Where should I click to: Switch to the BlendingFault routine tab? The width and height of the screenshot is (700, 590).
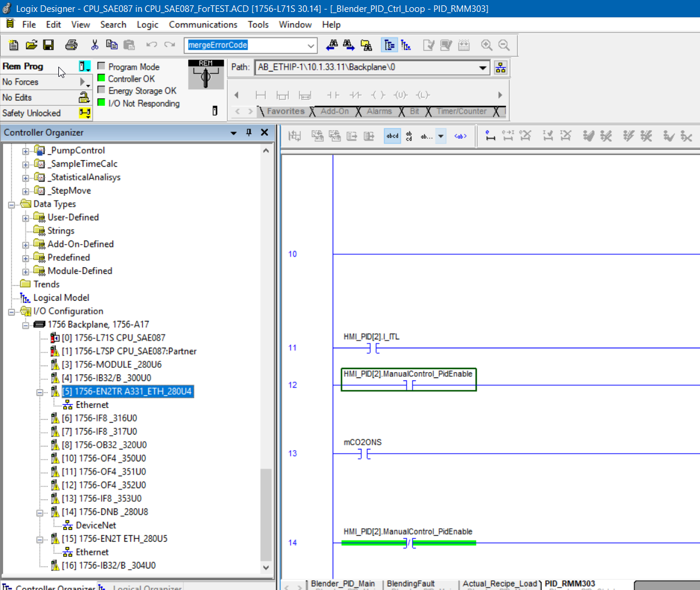tap(411, 583)
